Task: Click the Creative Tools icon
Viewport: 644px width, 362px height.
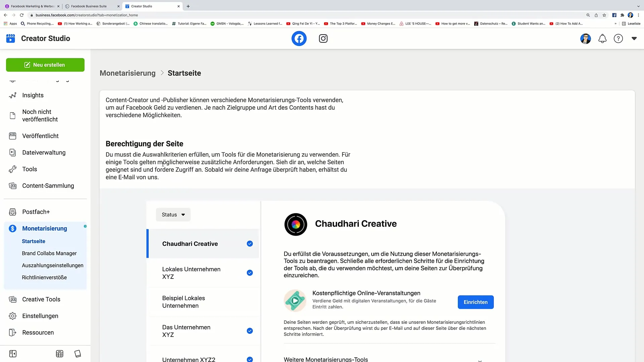Action: click(x=13, y=299)
